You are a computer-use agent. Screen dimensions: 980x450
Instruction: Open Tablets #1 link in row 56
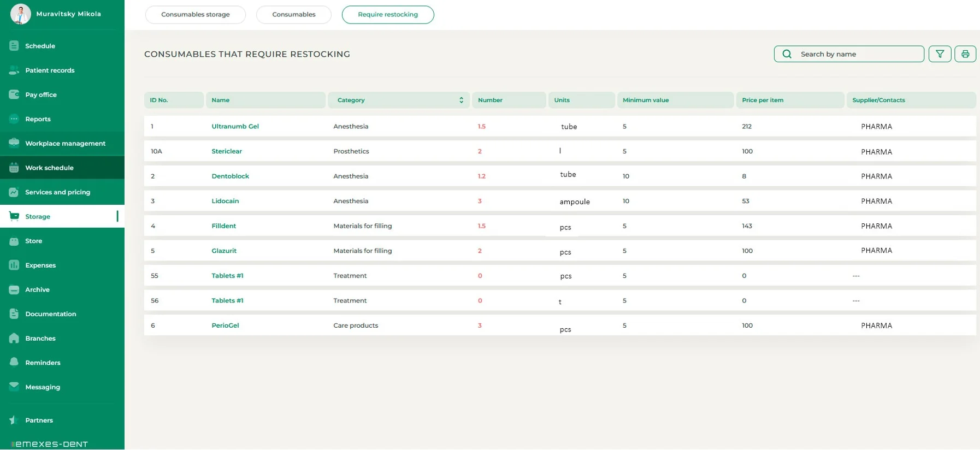[x=227, y=300]
